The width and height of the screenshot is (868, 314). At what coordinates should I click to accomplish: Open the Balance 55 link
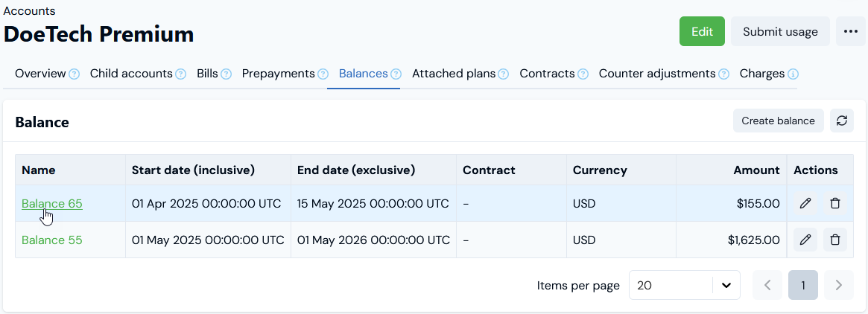pyautogui.click(x=52, y=240)
